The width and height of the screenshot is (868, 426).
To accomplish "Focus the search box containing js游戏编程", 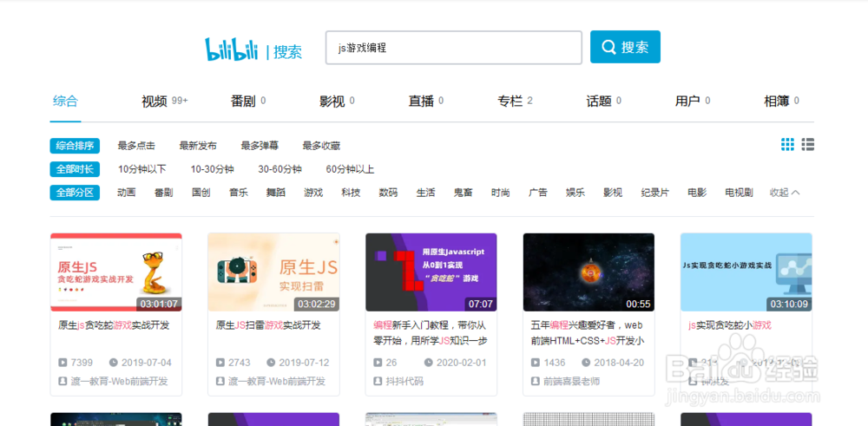I will coord(454,48).
